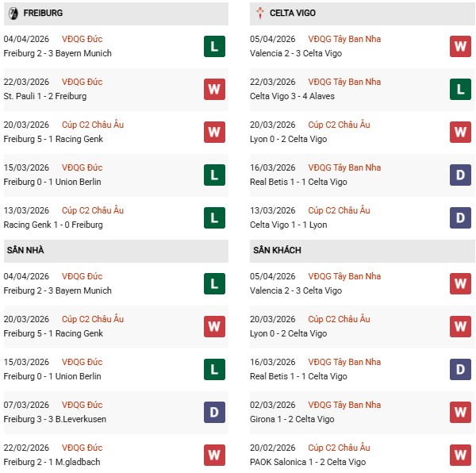This screenshot has width=476, height=473.
Task: Click the L badge for Freiburg vs Bayern Munich in the top Freiburg list
Action: 213,47
